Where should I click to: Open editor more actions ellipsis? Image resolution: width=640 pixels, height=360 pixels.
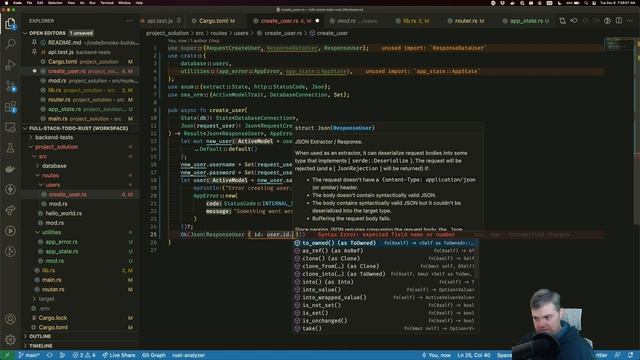point(630,21)
